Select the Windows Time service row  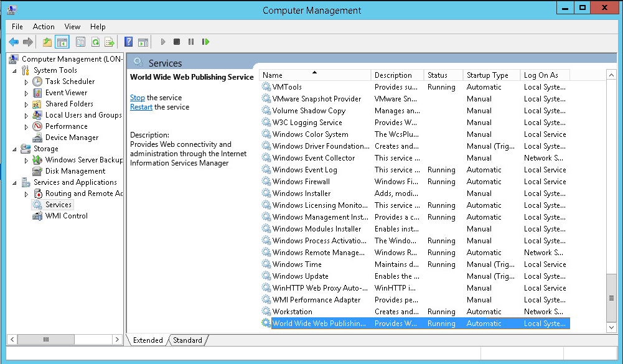point(415,264)
